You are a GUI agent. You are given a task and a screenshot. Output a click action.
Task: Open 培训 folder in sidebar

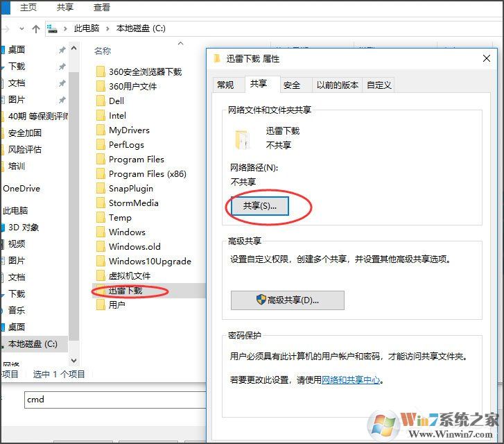(x=17, y=166)
